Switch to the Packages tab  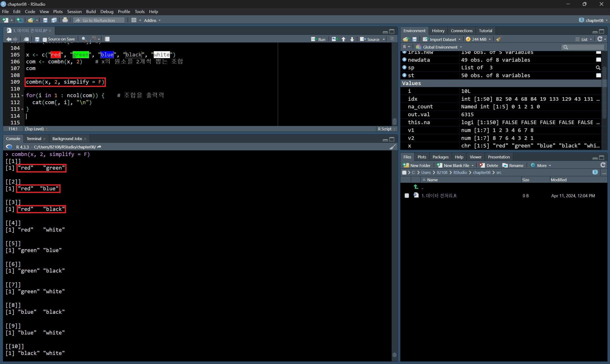(440, 157)
